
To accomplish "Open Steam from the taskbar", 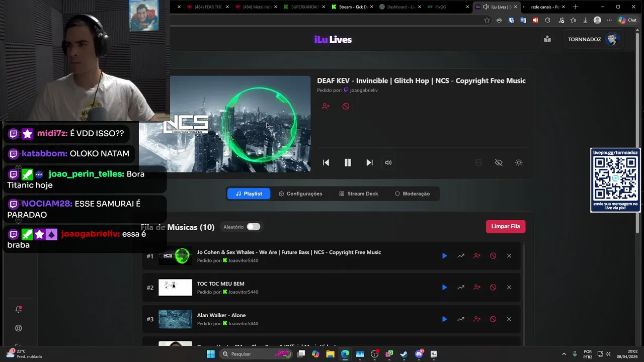I will (404, 354).
